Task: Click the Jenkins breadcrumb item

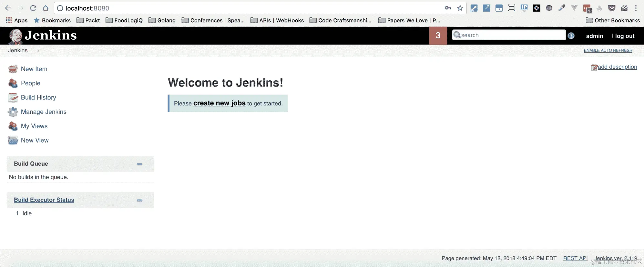Action: (x=18, y=50)
